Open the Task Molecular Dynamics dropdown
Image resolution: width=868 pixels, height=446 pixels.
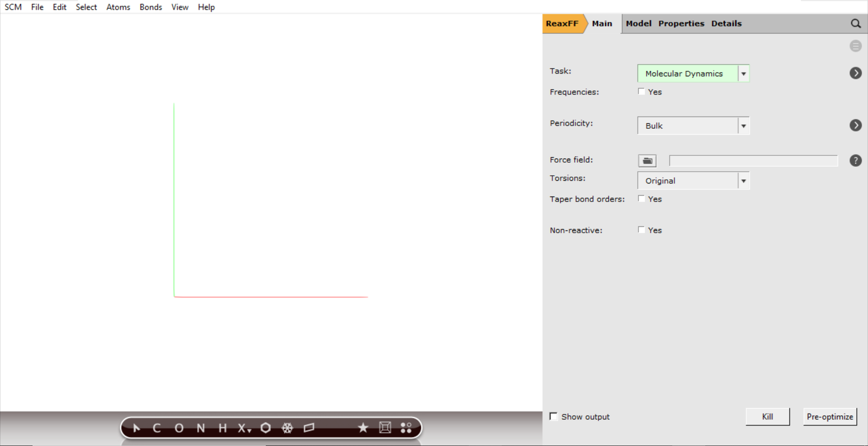[693, 73]
